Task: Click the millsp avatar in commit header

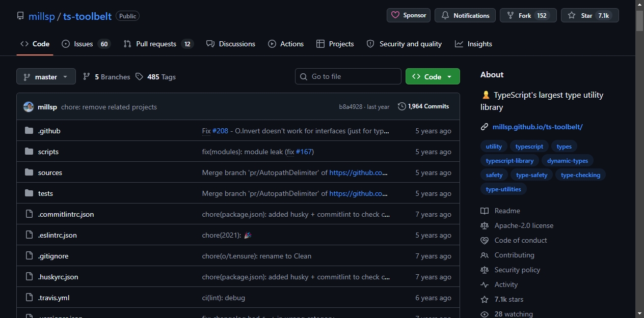Action: (x=29, y=107)
